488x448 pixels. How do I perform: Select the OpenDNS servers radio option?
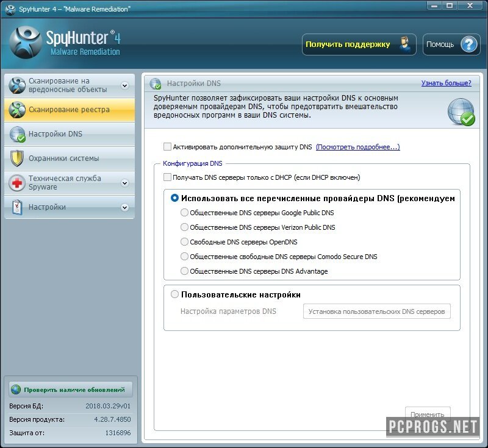(185, 242)
